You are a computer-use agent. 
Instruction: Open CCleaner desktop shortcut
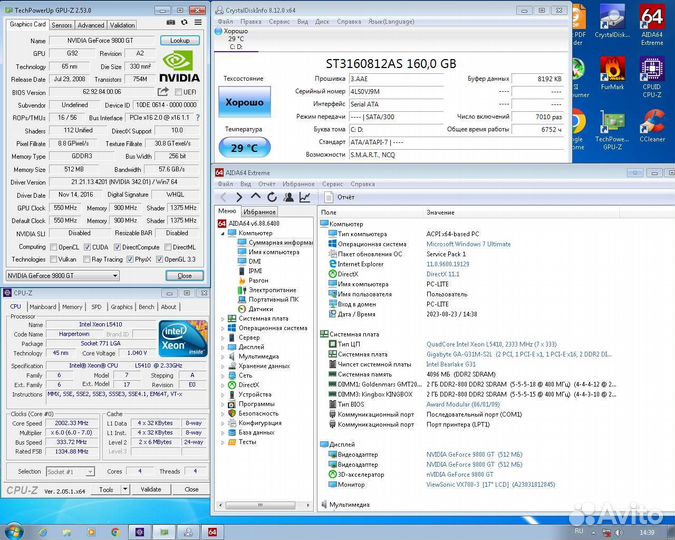click(652, 126)
